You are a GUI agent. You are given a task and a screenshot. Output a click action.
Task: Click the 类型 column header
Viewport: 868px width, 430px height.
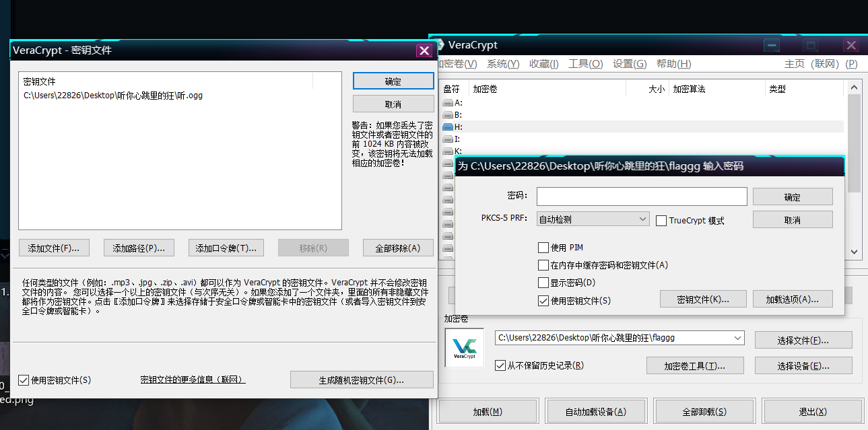[805, 89]
